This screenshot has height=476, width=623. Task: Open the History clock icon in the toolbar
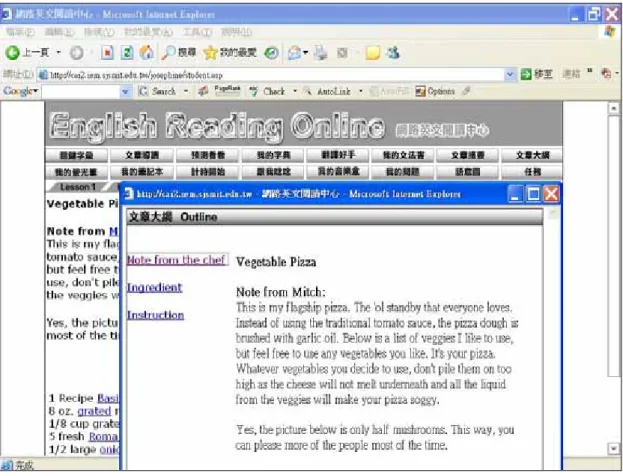[x=271, y=52]
